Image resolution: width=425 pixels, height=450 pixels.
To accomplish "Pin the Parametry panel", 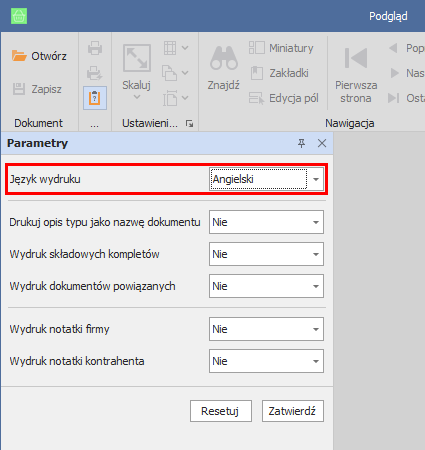I will tap(301, 143).
